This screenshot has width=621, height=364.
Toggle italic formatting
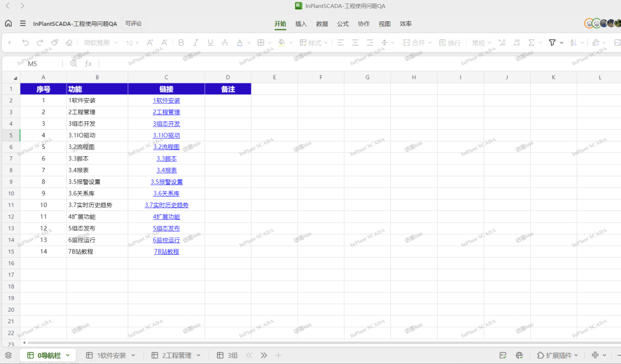click(195, 43)
